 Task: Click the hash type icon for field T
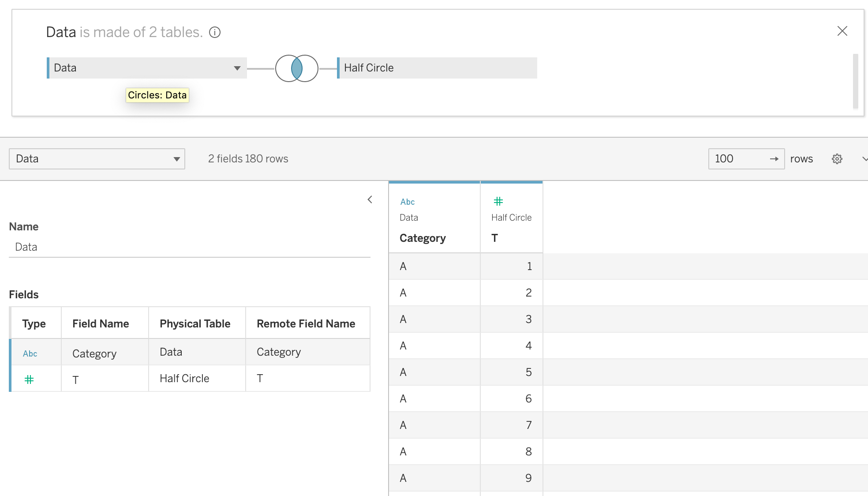[x=29, y=380]
